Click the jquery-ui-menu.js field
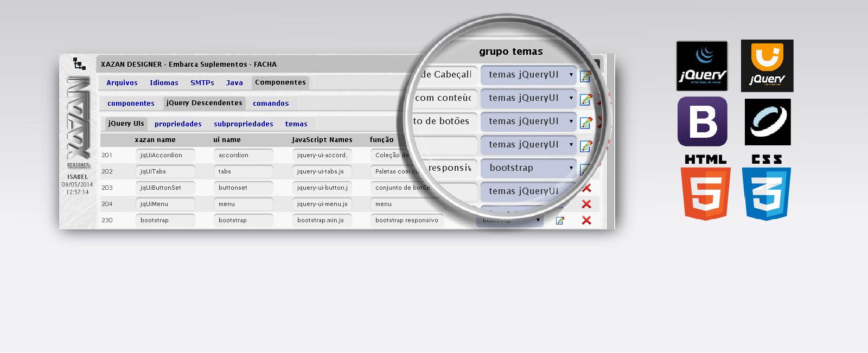The image size is (868, 353). click(322, 204)
